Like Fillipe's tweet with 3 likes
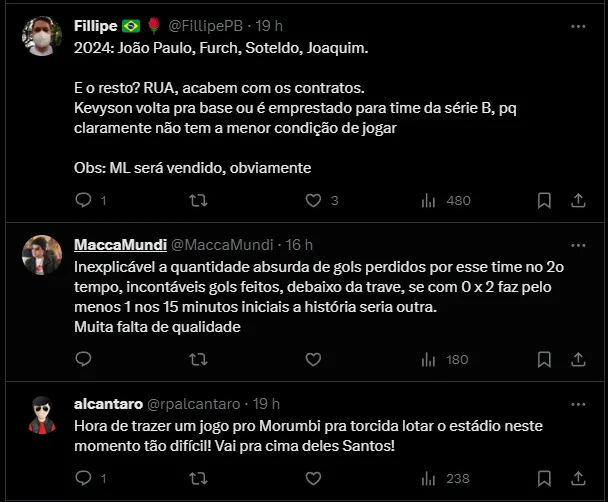 [x=314, y=200]
